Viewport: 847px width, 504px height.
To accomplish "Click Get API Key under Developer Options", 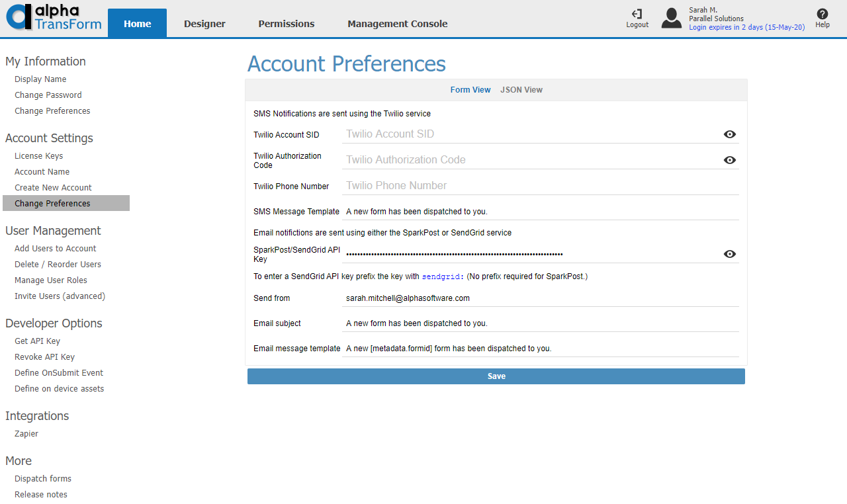I will click(x=37, y=341).
